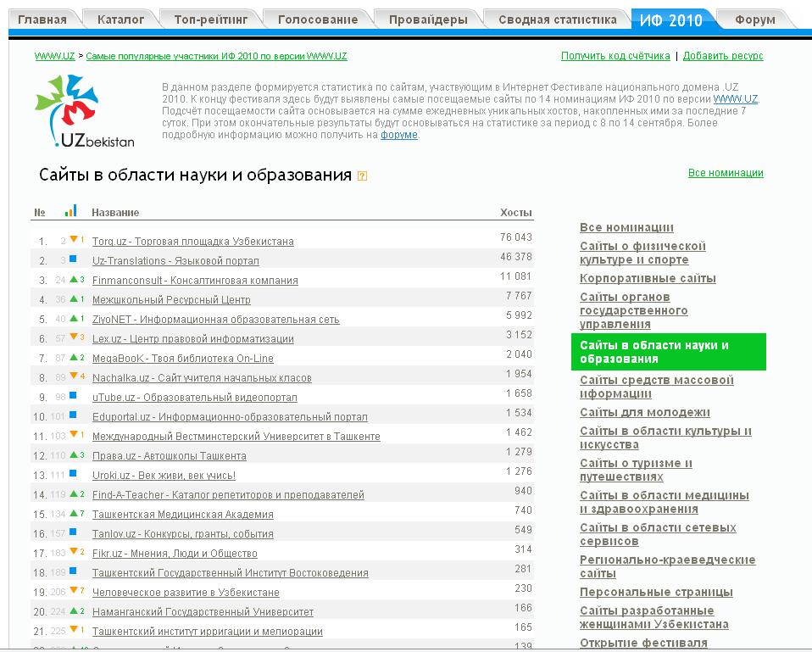Click orange down arrow on Lex.uz row
The height and width of the screenshot is (652, 812).
click(x=74, y=337)
